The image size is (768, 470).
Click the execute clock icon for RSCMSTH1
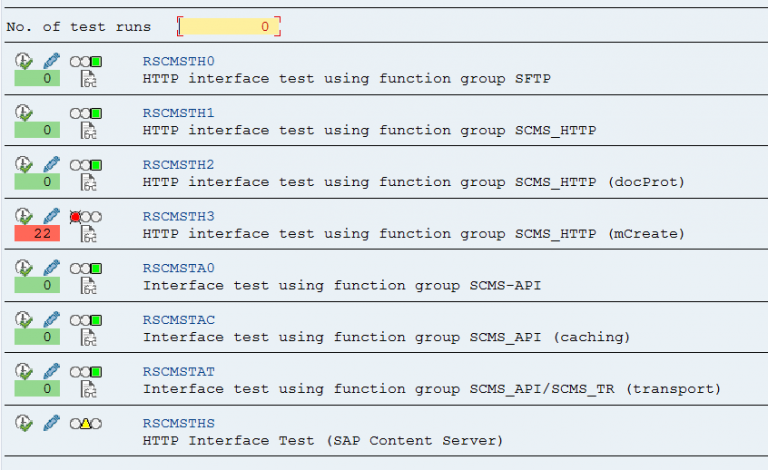click(x=24, y=113)
